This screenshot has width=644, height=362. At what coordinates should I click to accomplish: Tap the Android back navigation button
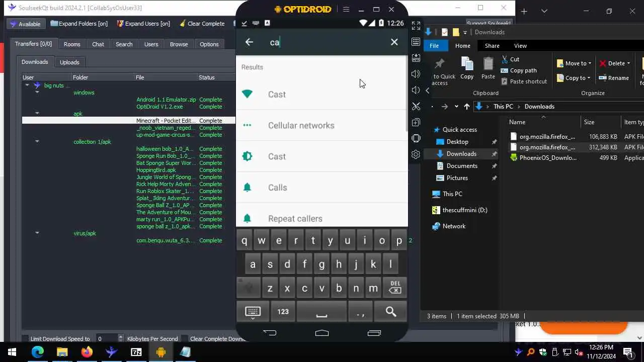[270, 333]
